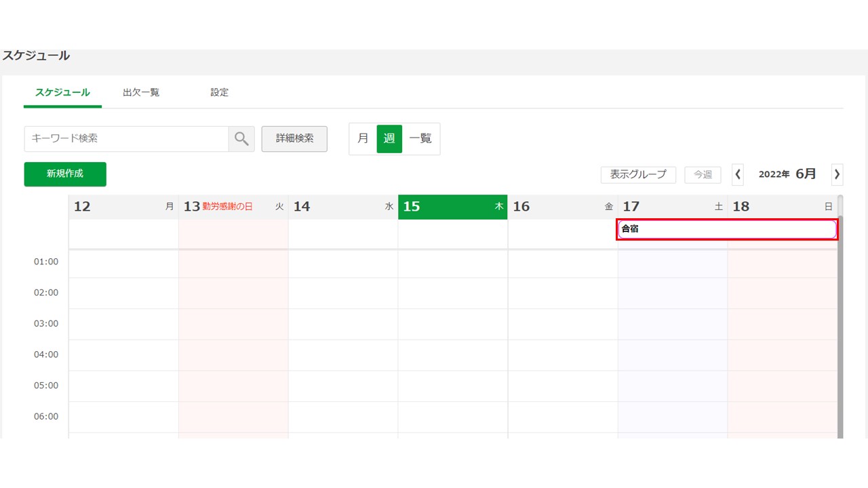Select day header 18 日

[783, 207]
